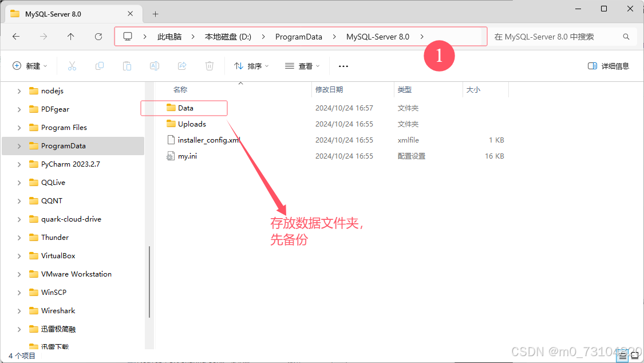
Task: Select VirtualBox in the navigation tree
Action: pos(58,256)
